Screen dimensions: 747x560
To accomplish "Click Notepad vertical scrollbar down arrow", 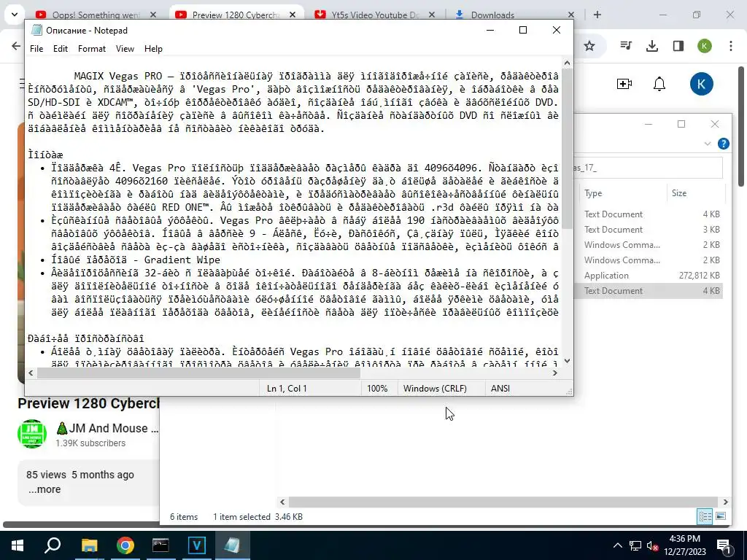I will [567, 361].
